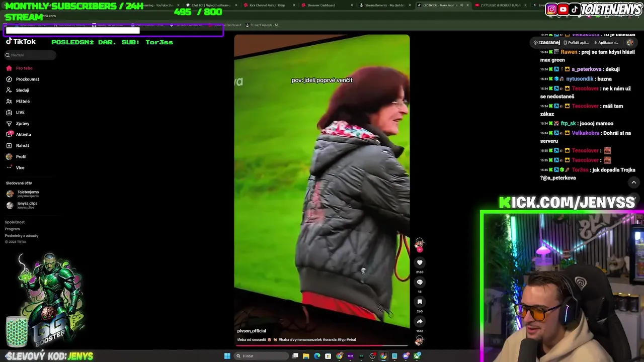Switch to the YouTube EGO & ROBERT tab

click(501, 5)
